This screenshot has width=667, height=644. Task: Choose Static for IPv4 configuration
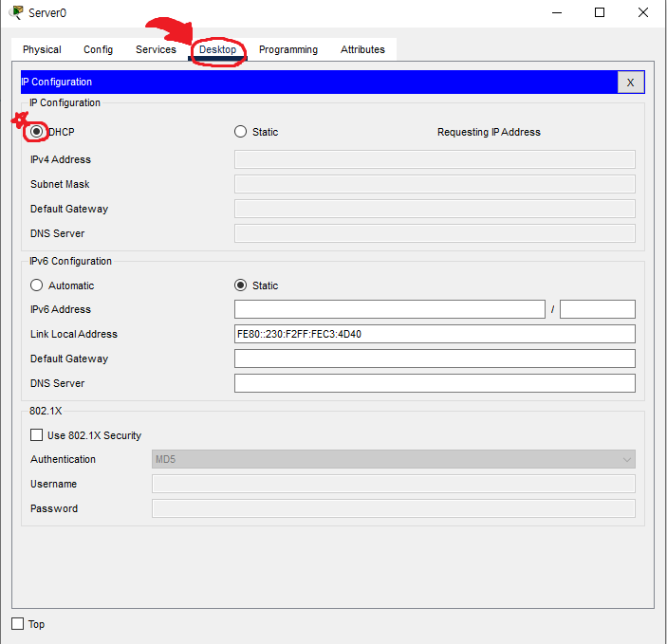[240, 132]
